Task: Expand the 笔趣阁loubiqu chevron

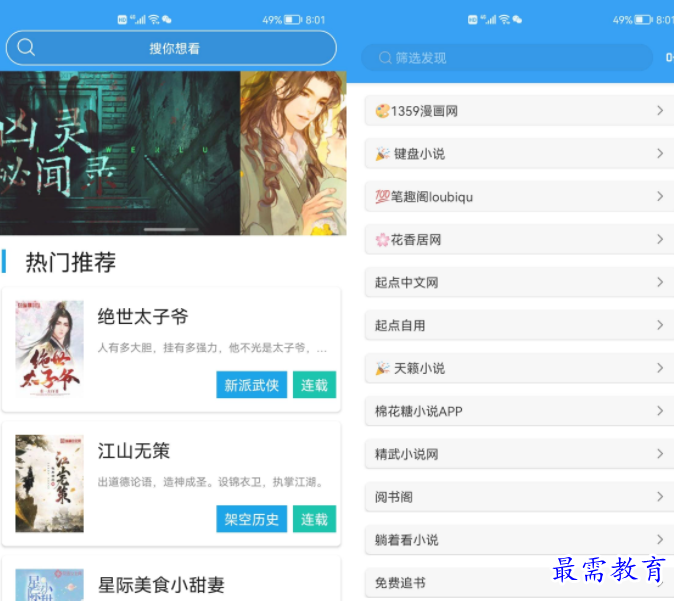Action: click(660, 196)
